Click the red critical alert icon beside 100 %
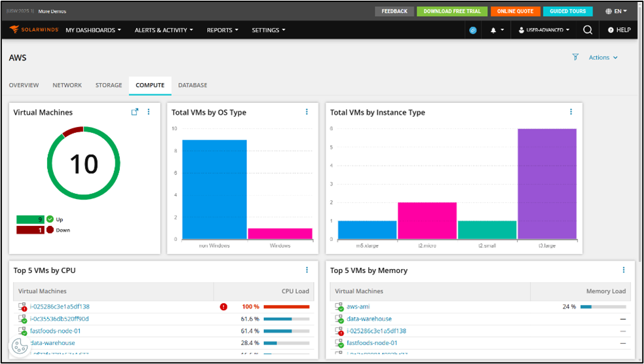The image size is (644, 364). click(223, 306)
